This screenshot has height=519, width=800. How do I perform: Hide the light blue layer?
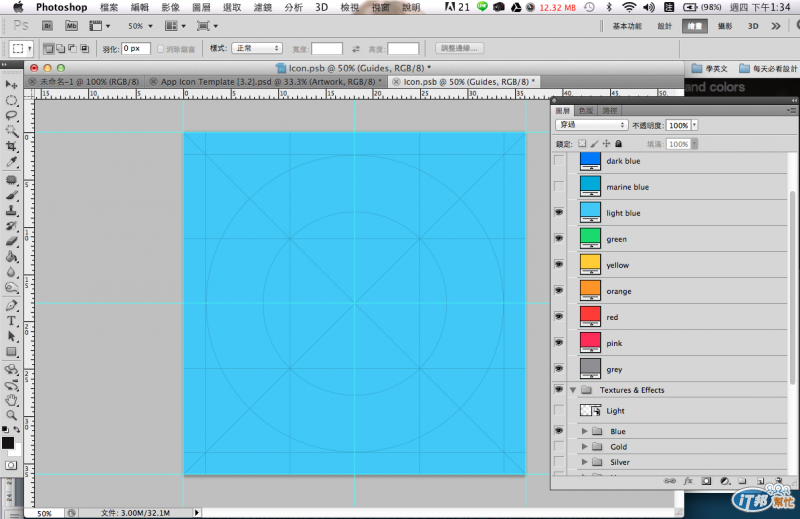(559, 212)
